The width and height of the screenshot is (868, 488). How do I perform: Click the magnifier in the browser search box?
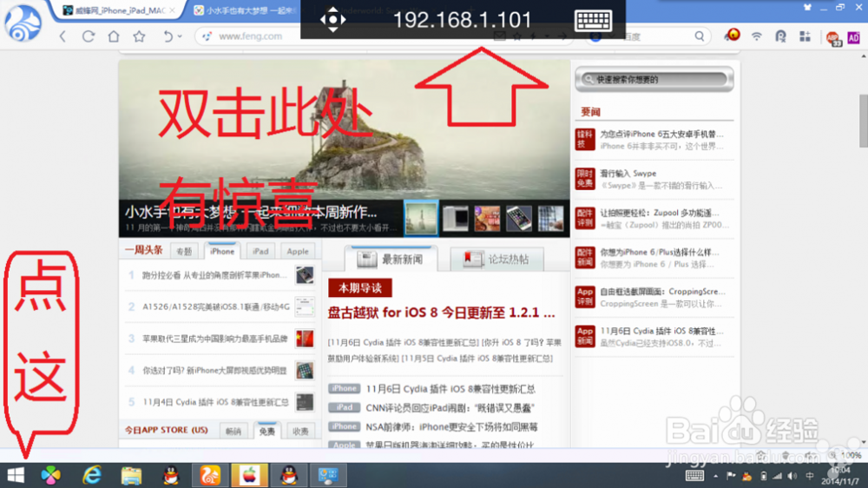(x=700, y=36)
